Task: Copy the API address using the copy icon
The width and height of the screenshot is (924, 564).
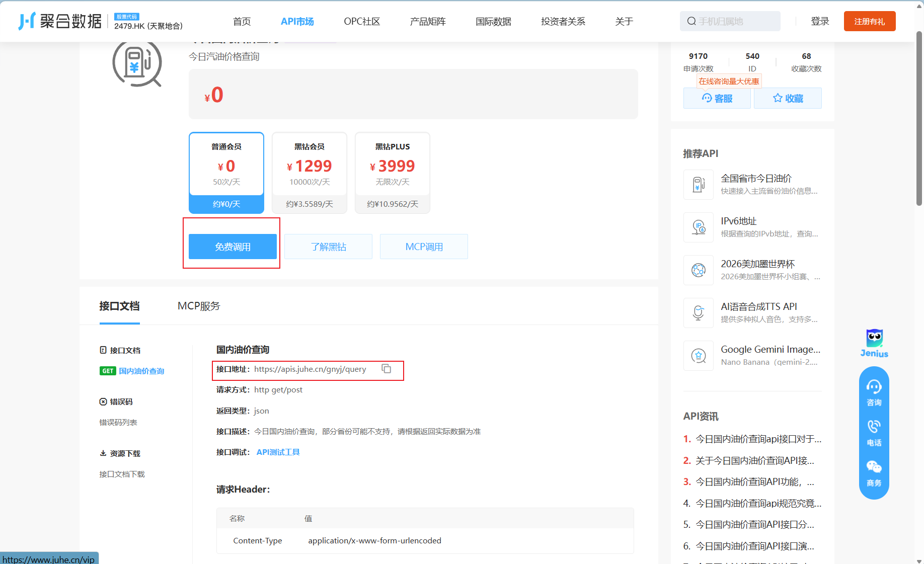Action: pos(387,369)
